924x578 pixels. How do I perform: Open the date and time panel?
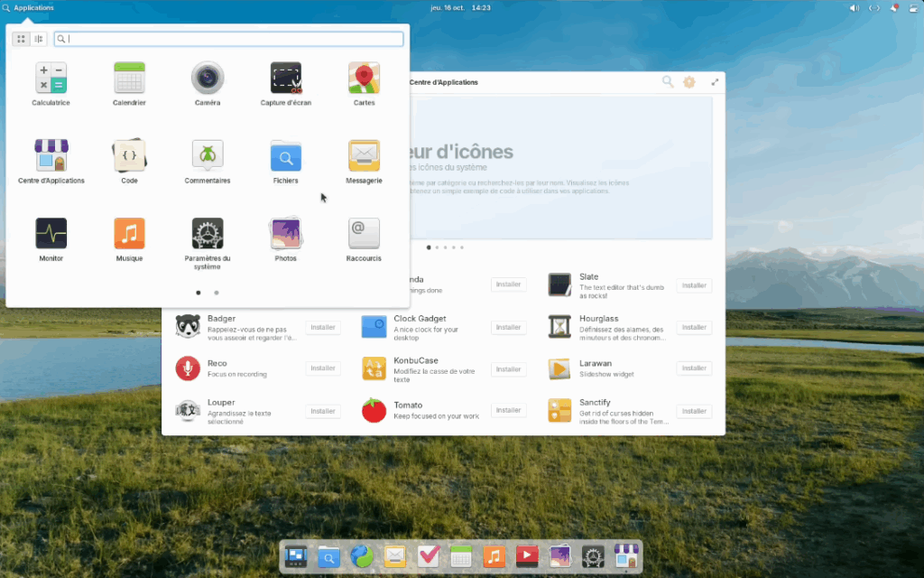[462, 8]
